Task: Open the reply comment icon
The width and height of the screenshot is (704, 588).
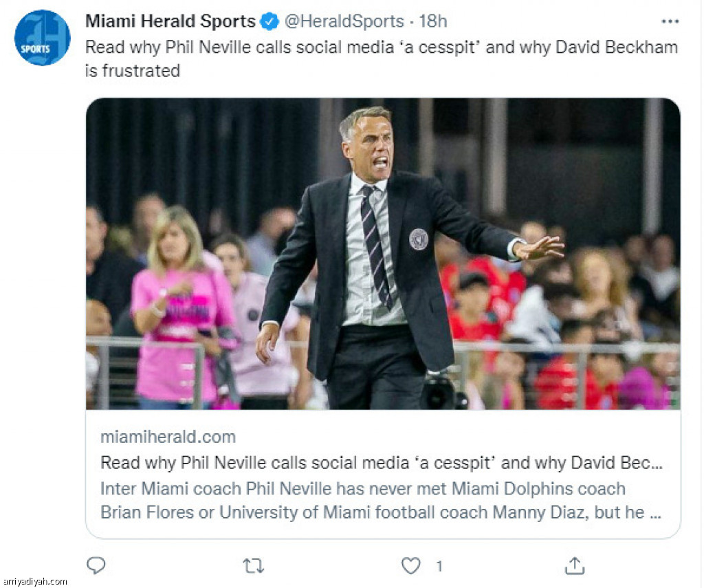Action: [x=96, y=565]
